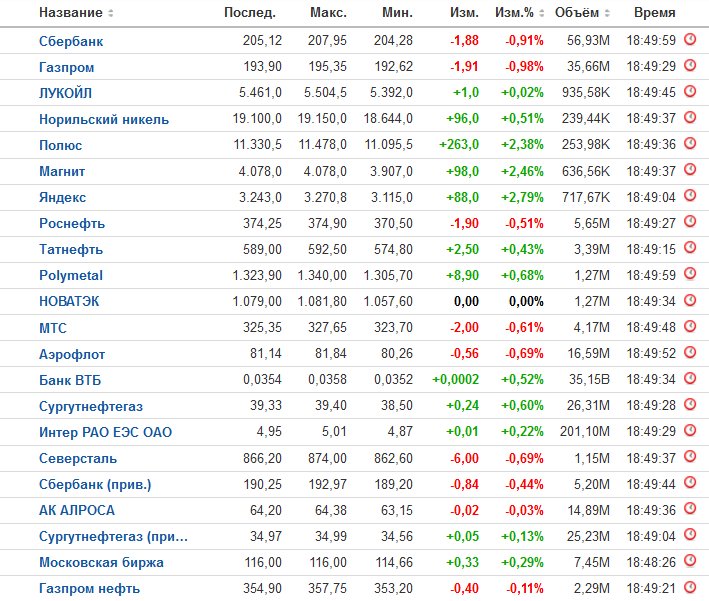Open the Московская биржа link
Image resolution: width=709 pixels, height=601 pixels.
(x=101, y=562)
